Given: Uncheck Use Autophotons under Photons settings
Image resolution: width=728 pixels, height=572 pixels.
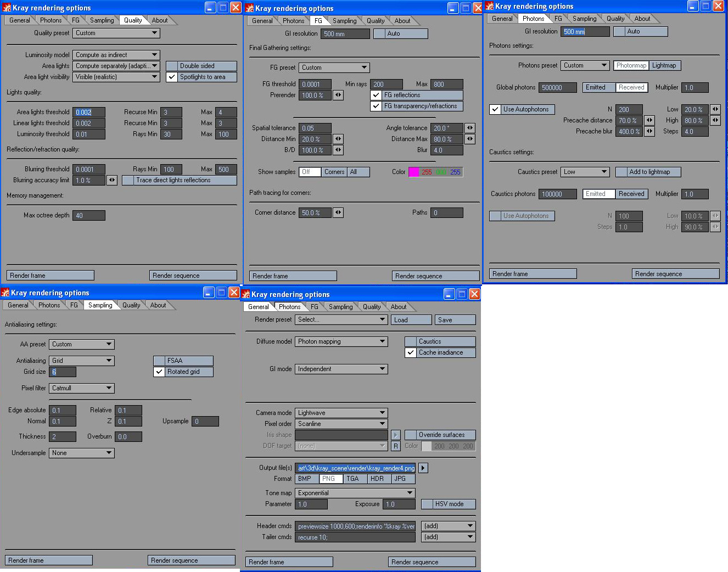Looking at the screenshot, I should pos(495,109).
